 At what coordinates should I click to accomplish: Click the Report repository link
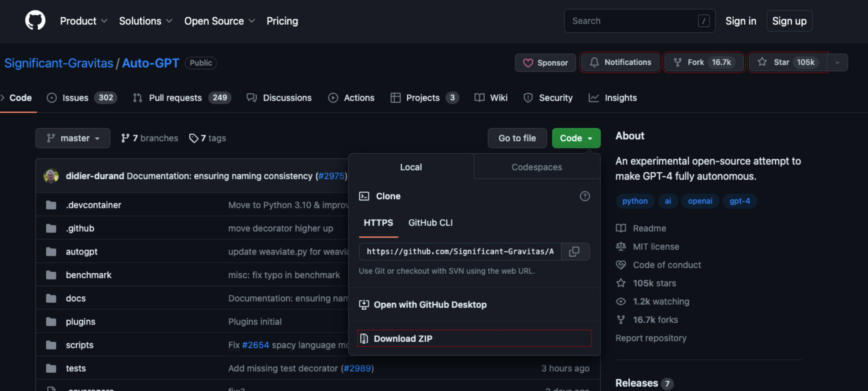tap(651, 338)
